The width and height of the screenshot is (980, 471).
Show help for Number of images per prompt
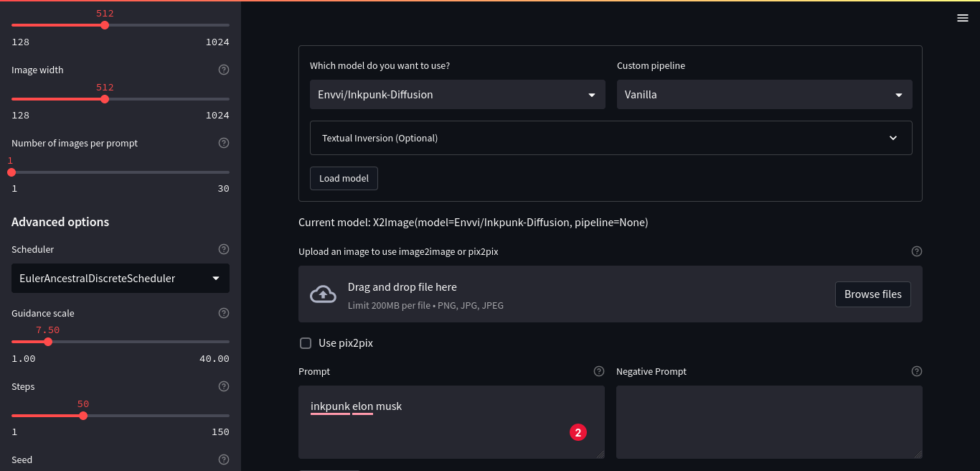[224, 144]
